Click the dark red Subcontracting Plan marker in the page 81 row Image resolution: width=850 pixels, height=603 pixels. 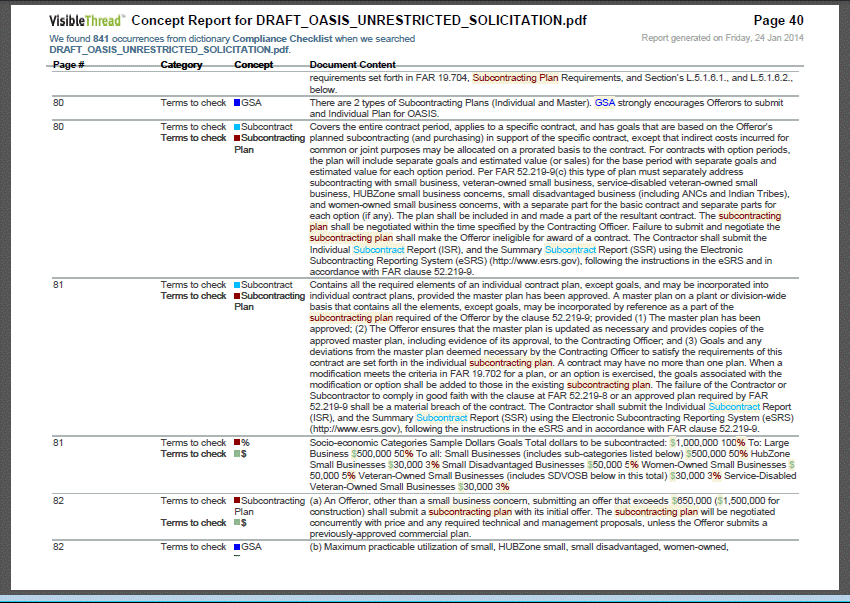[237, 296]
